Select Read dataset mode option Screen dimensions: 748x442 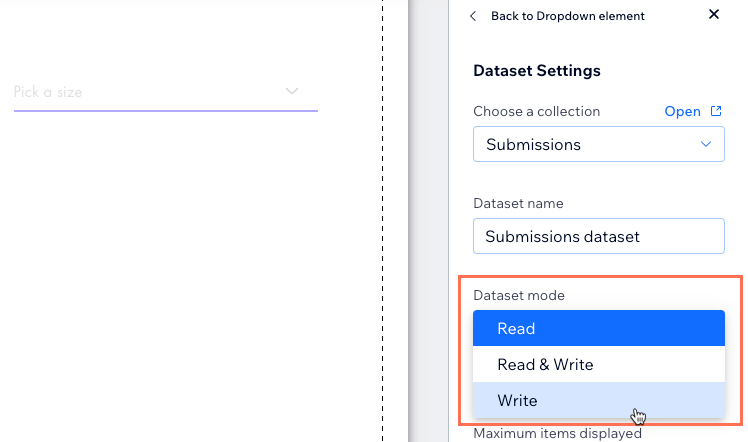tap(599, 328)
